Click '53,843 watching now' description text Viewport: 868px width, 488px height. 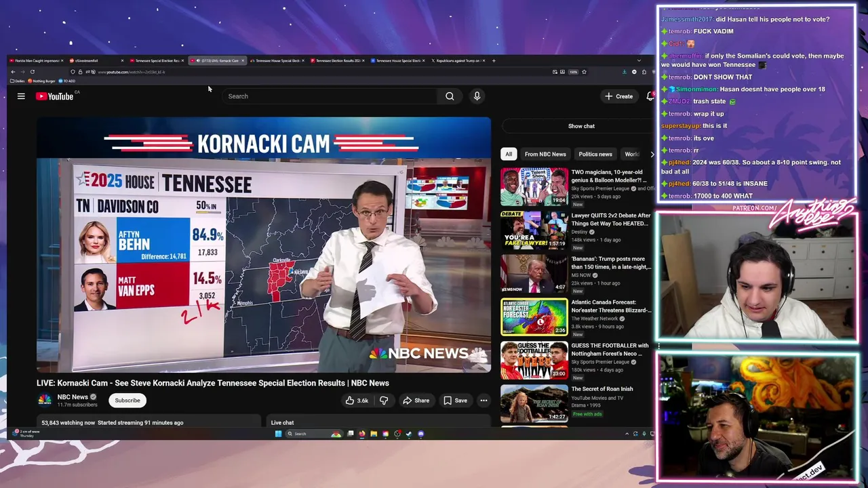click(68, 423)
